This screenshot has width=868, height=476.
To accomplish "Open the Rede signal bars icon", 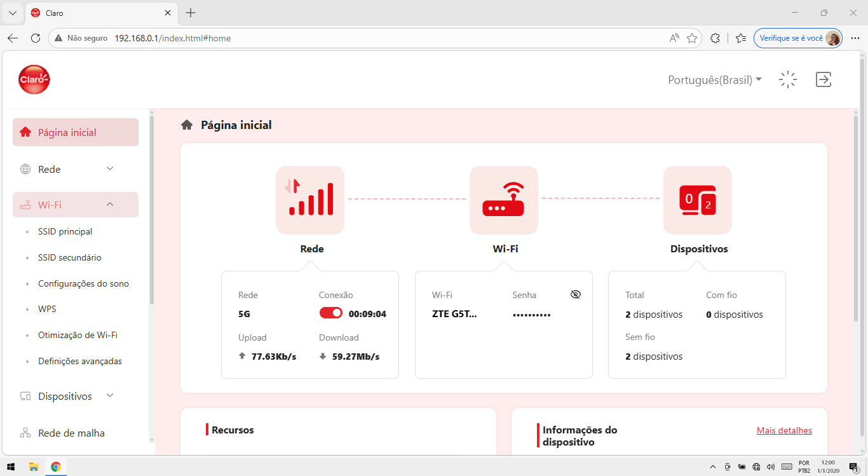I will tap(310, 200).
